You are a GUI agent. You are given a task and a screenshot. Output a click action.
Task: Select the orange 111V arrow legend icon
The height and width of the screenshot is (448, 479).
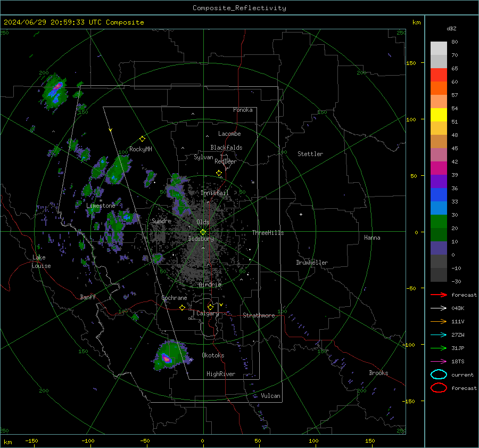point(439,321)
